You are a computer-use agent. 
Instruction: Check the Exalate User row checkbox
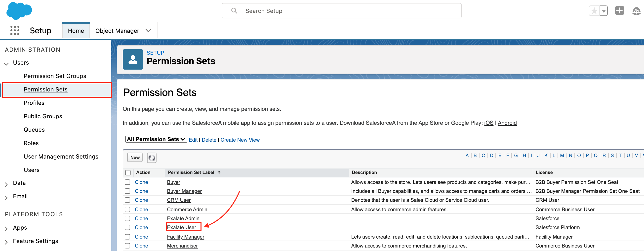(x=127, y=227)
